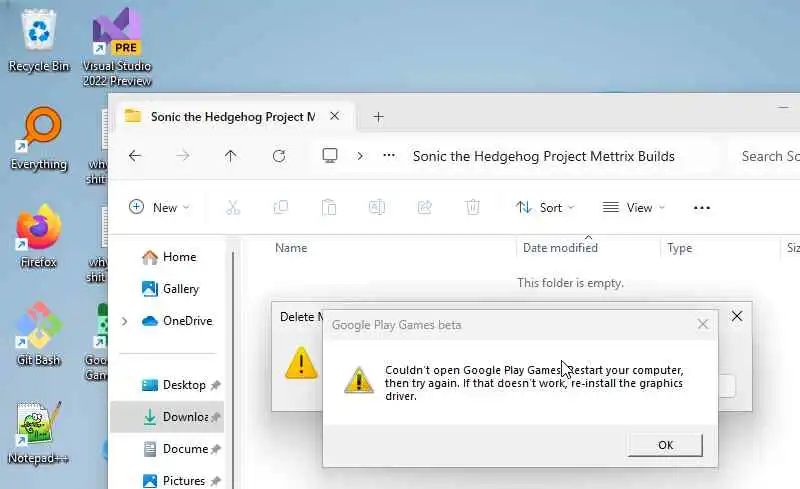Click the Paste toolbar icon
Viewport: 800px width, 489px height.
[x=329, y=207]
